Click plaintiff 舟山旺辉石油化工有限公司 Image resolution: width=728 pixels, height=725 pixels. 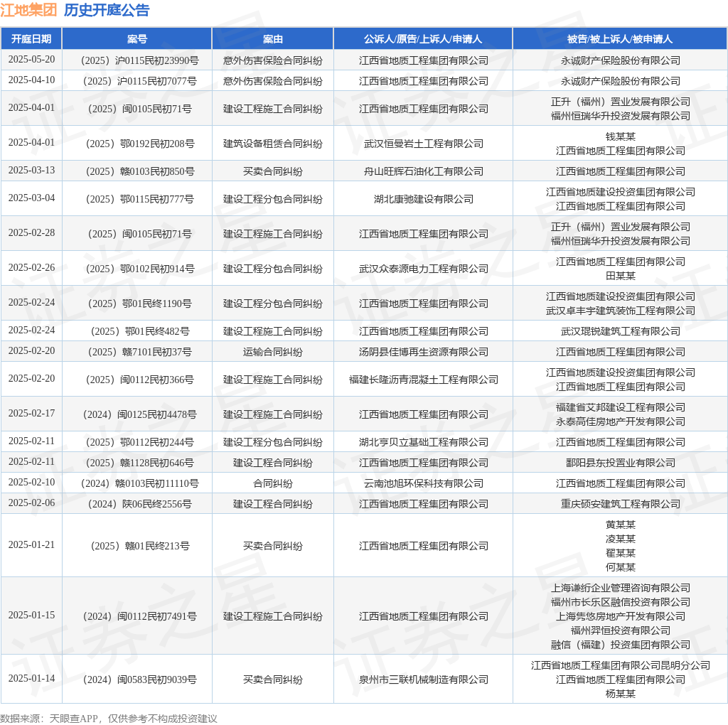point(424,171)
